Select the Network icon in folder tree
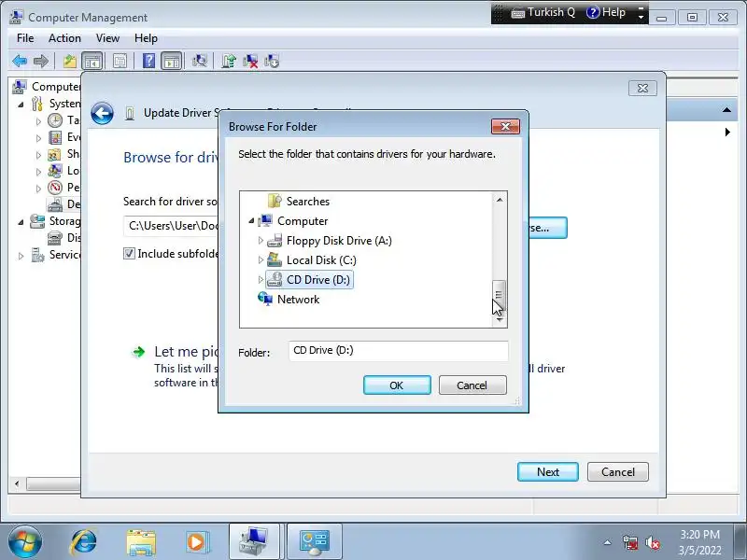 click(265, 299)
